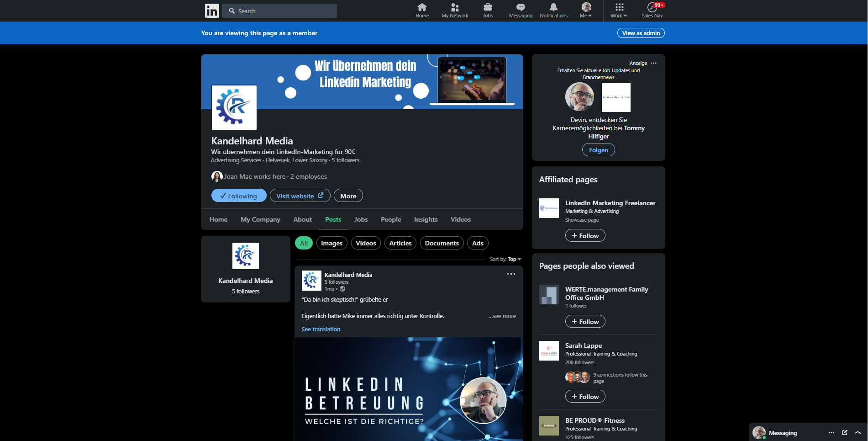Open the post's three-dot options menu

pos(511,274)
